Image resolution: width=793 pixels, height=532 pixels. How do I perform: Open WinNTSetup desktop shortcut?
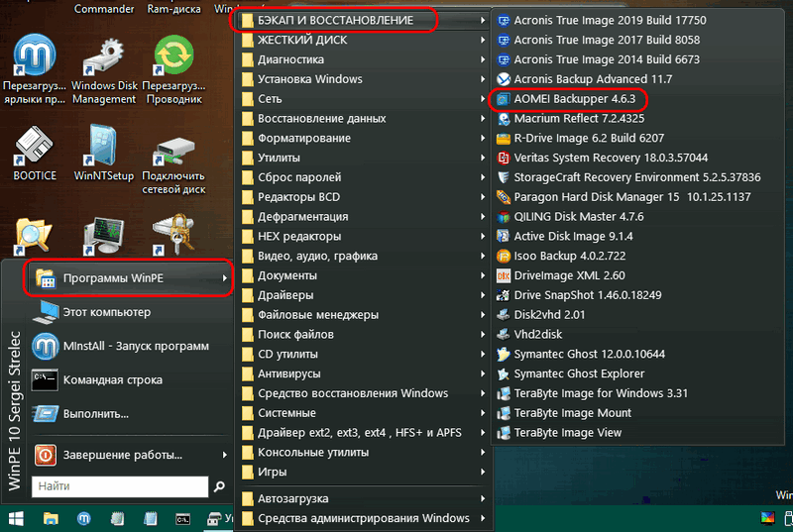104,153
